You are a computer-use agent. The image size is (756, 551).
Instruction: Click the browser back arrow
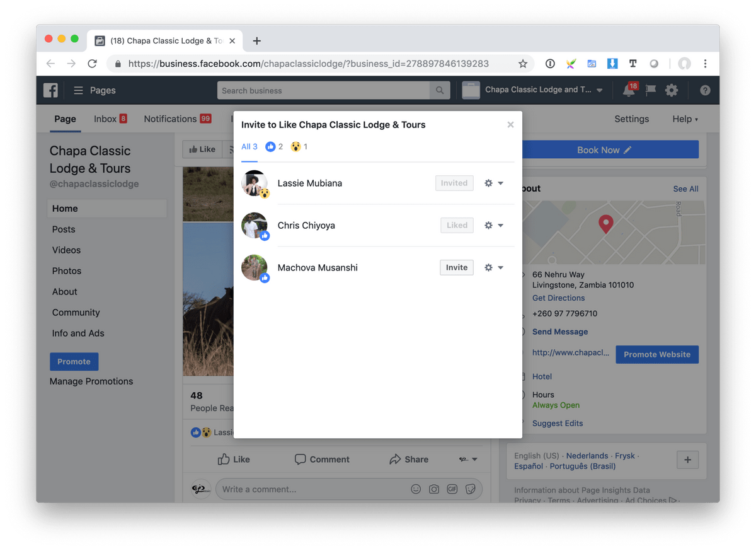(50, 64)
